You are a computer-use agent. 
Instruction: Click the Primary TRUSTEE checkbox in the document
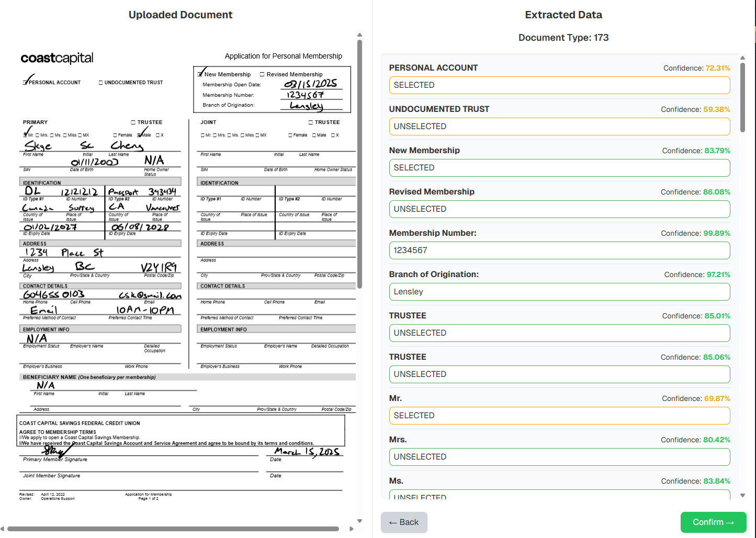click(x=133, y=122)
